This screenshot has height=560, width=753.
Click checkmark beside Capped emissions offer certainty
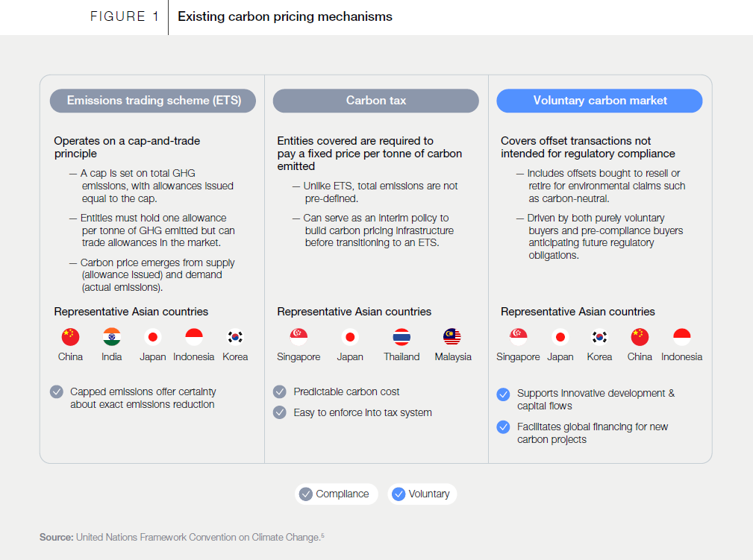tap(57, 391)
